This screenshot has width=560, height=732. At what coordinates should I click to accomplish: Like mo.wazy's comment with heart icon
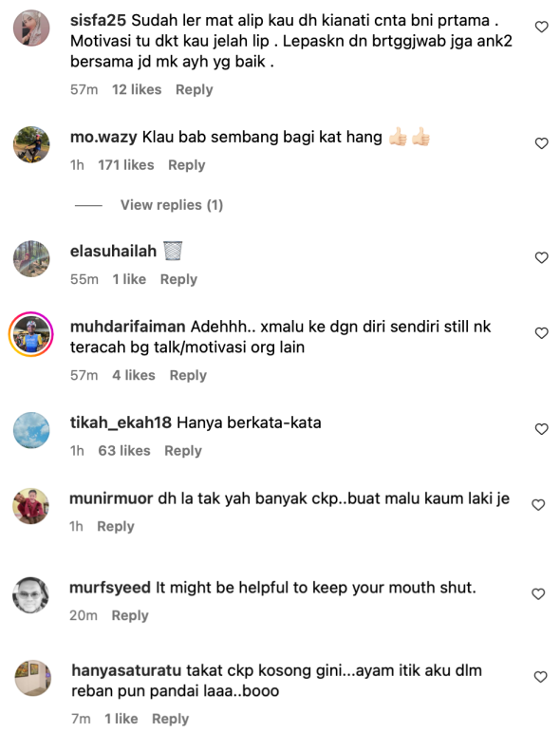pos(541,143)
